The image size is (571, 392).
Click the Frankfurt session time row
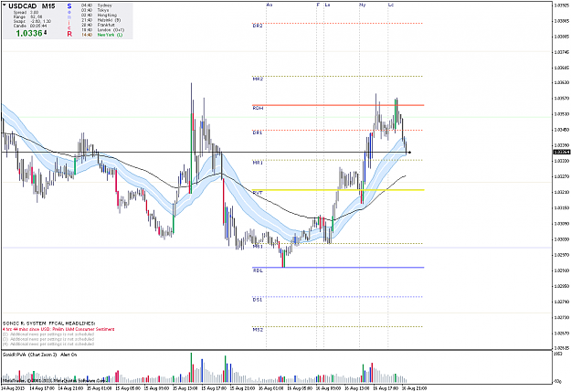99,25
